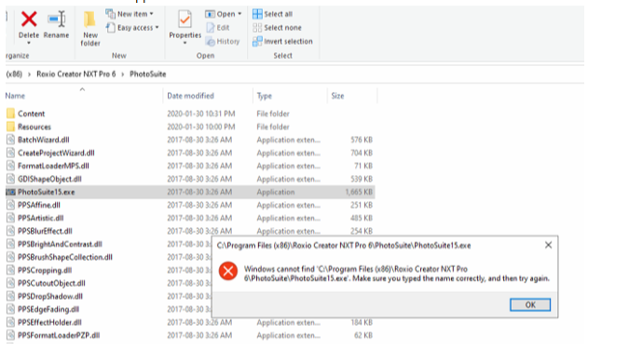629x364 pixels.
Task: Select the Resources folder icon
Action: 10,127
